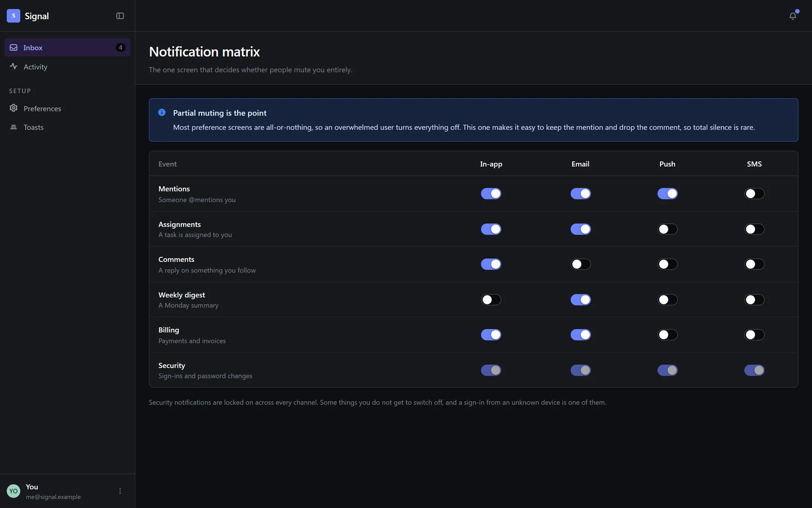Screen dimensions: 812x508
Task: Enable SMS for Mentions
Action: click(x=754, y=193)
